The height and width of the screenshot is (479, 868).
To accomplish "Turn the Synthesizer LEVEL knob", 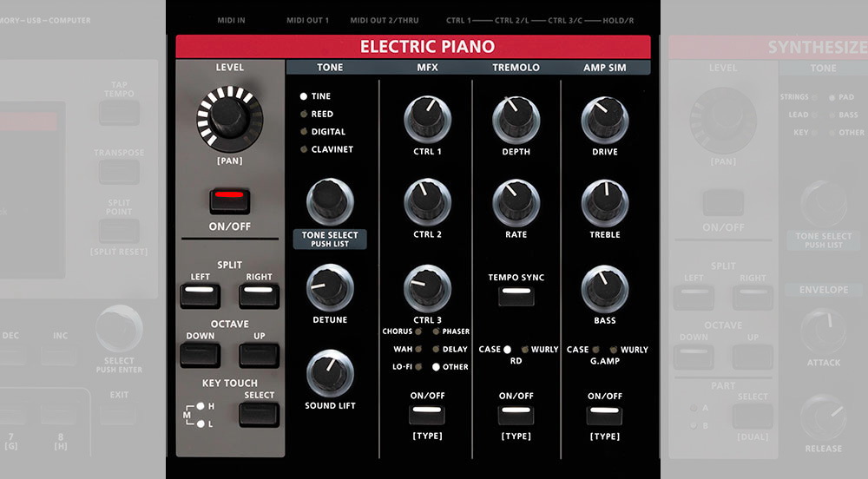I will (723, 120).
